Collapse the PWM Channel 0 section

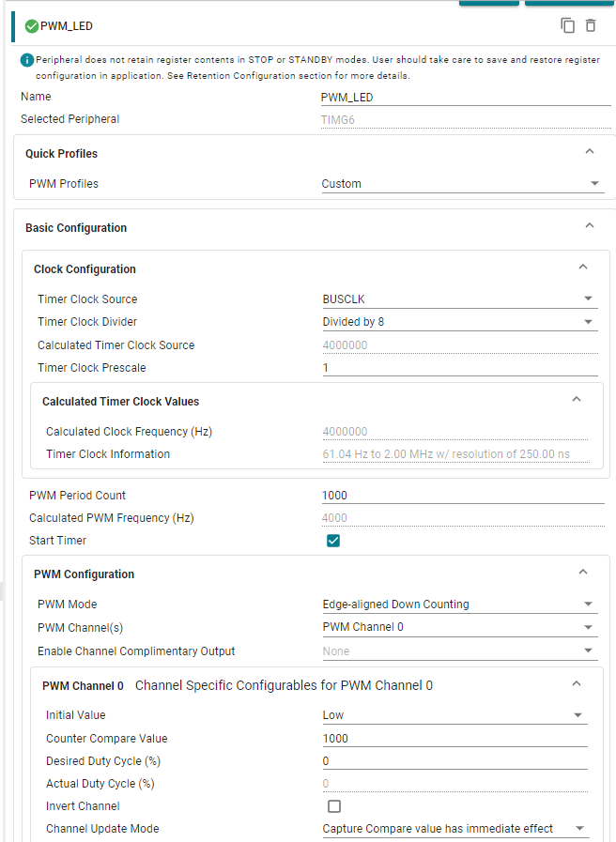[x=577, y=683]
